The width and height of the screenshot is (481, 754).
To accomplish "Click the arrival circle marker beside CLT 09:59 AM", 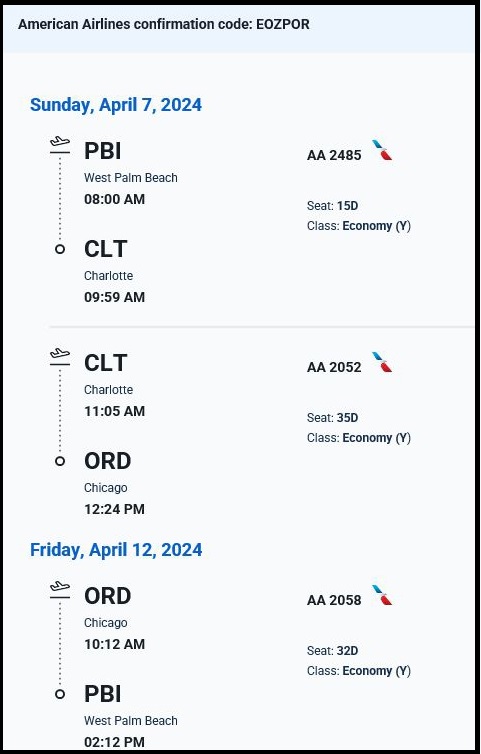I will click(60, 249).
